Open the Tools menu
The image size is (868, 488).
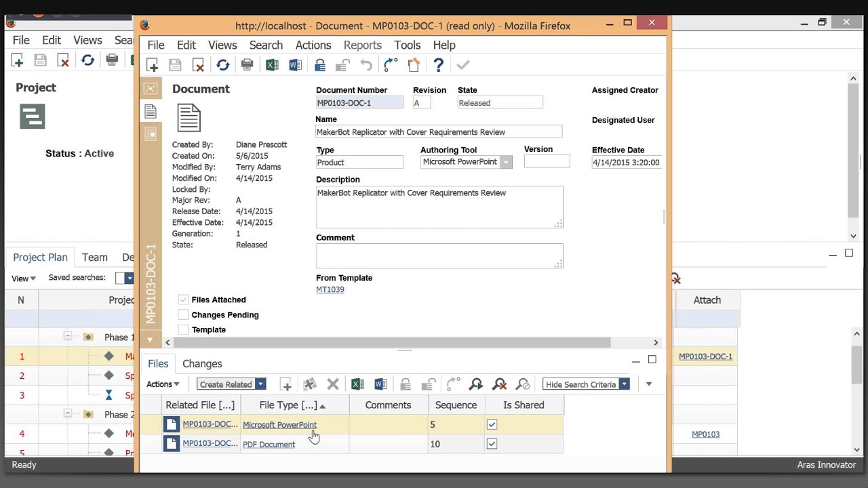click(408, 45)
